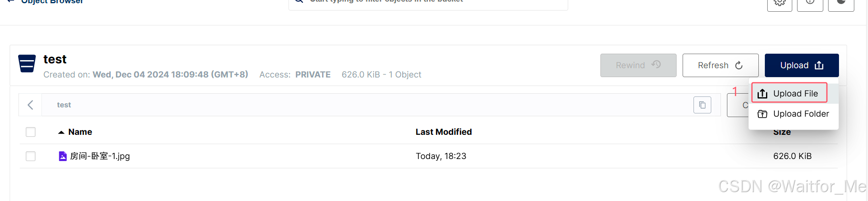The image size is (868, 201).
Task: Click the test bucket icon
Action: point(27,63)
